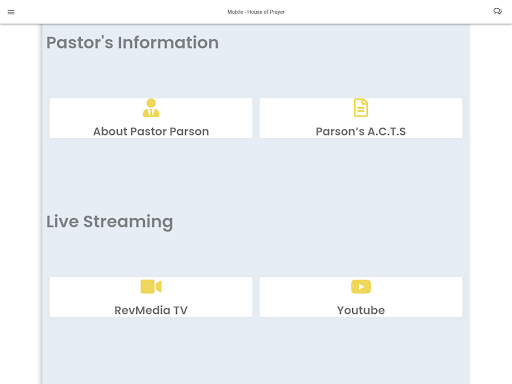Viewport: 512px width, 384px height.
Task: Click the pastor person icon
Action: 151,108
